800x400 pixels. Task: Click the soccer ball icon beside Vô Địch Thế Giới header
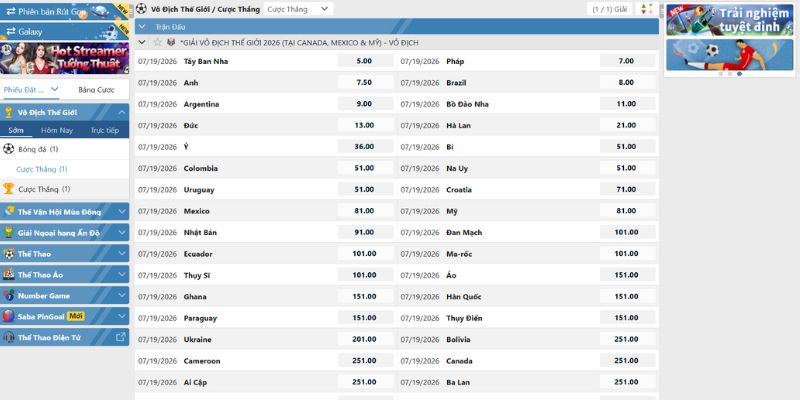point(141,9)
